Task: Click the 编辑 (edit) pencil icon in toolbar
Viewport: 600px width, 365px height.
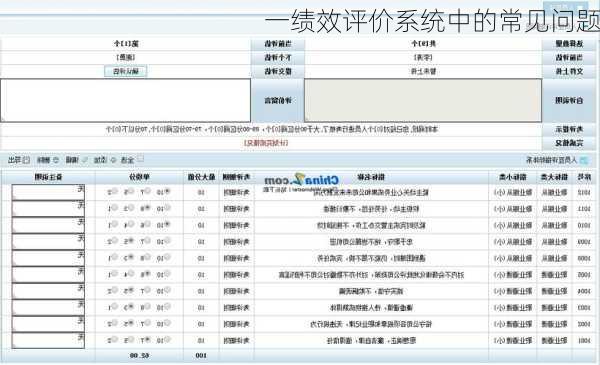Action: tap(85, 160)
